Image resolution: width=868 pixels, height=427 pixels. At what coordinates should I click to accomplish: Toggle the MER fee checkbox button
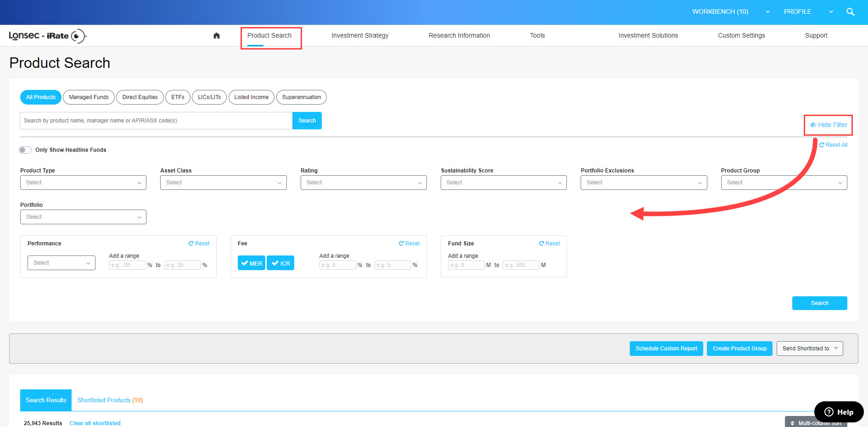coord(252,263)
